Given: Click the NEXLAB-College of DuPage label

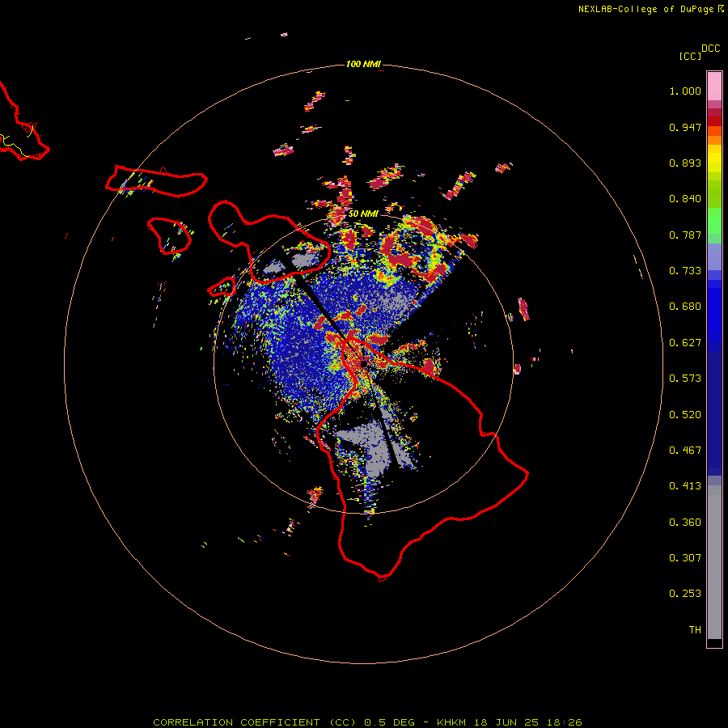Looking at the screenshot, I should pos(650,9).
